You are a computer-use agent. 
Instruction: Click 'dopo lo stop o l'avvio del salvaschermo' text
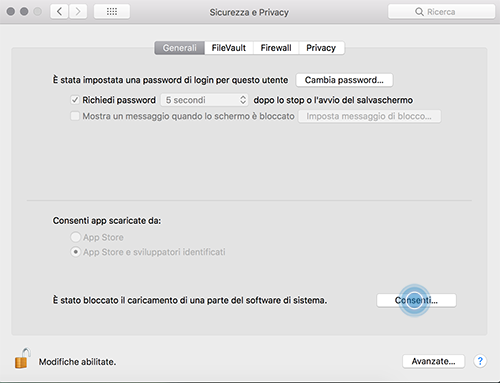333,100
